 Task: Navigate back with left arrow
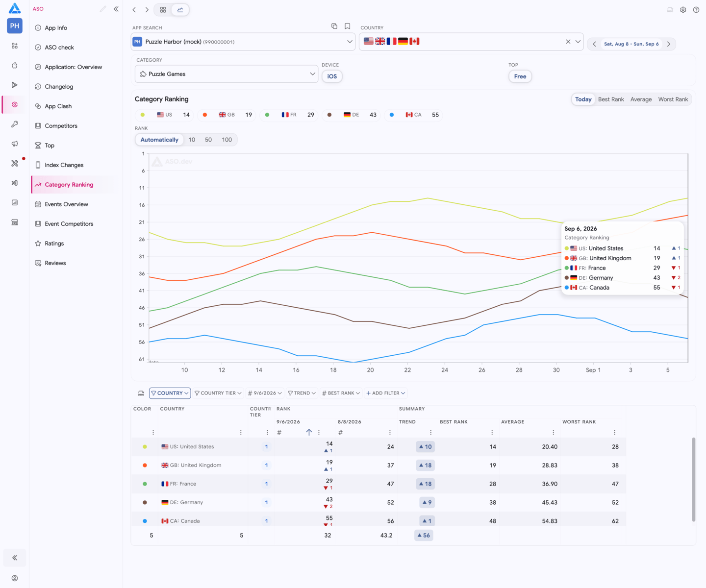(x=134, y=10)
